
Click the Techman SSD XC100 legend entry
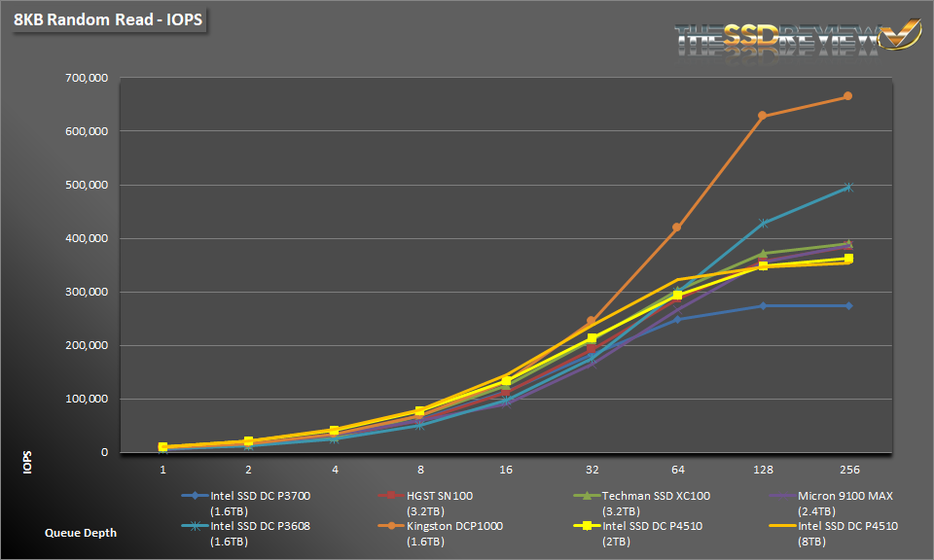[642, 504]
